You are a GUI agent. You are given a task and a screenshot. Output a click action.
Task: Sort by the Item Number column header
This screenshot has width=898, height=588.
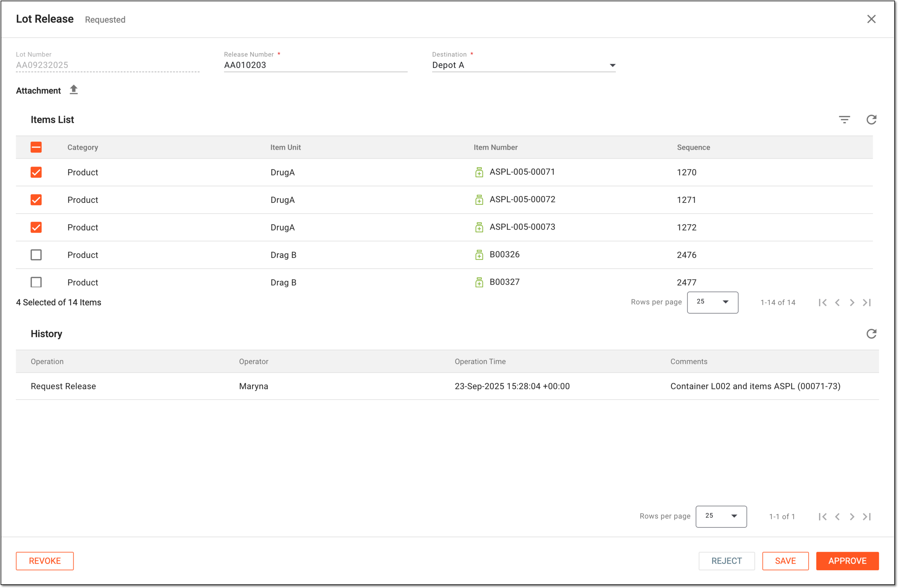(495, 148)
